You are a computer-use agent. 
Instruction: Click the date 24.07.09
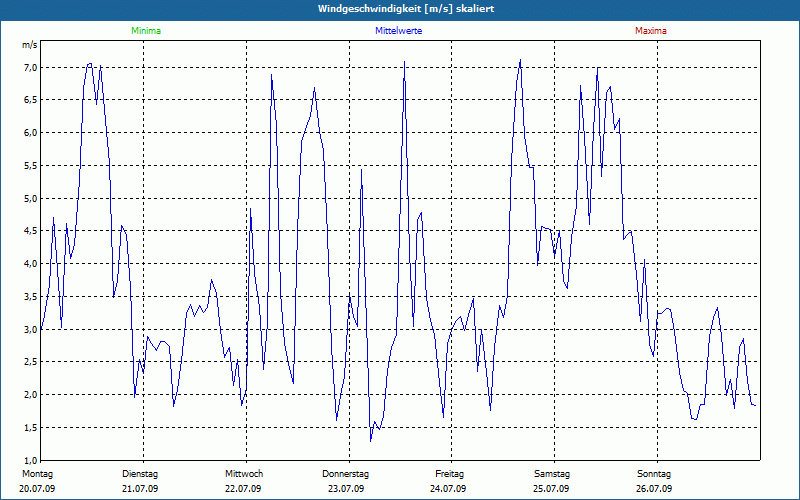pos(448,489)
